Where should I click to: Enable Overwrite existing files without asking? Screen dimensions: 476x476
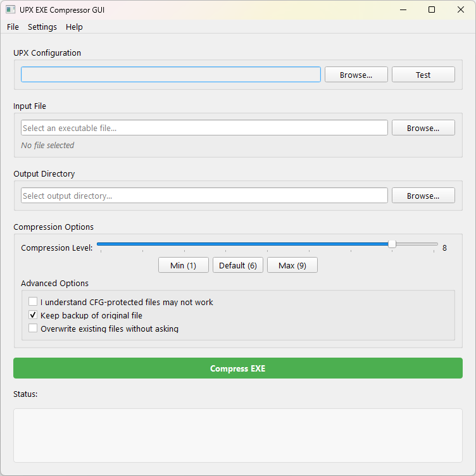tap(33, 329)
